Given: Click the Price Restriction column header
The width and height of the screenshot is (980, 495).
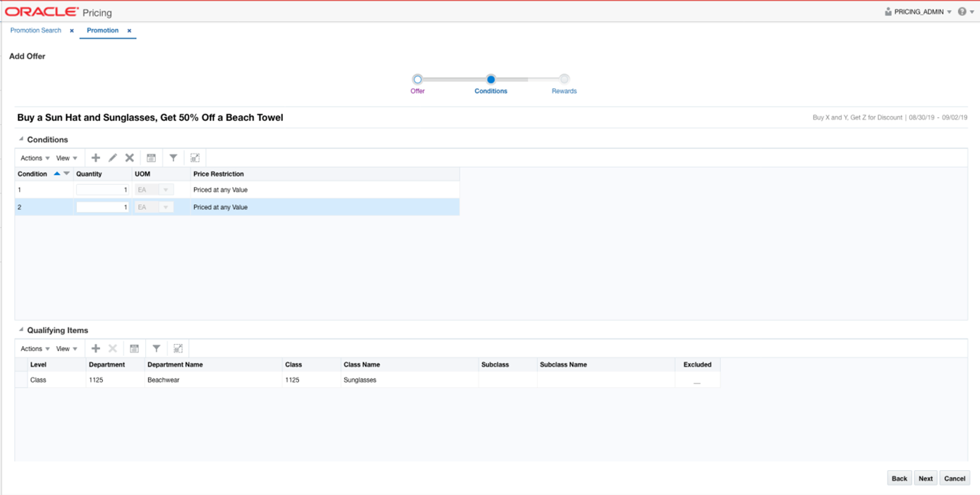Looking at the screenshot, I should [x=325, y=174].
